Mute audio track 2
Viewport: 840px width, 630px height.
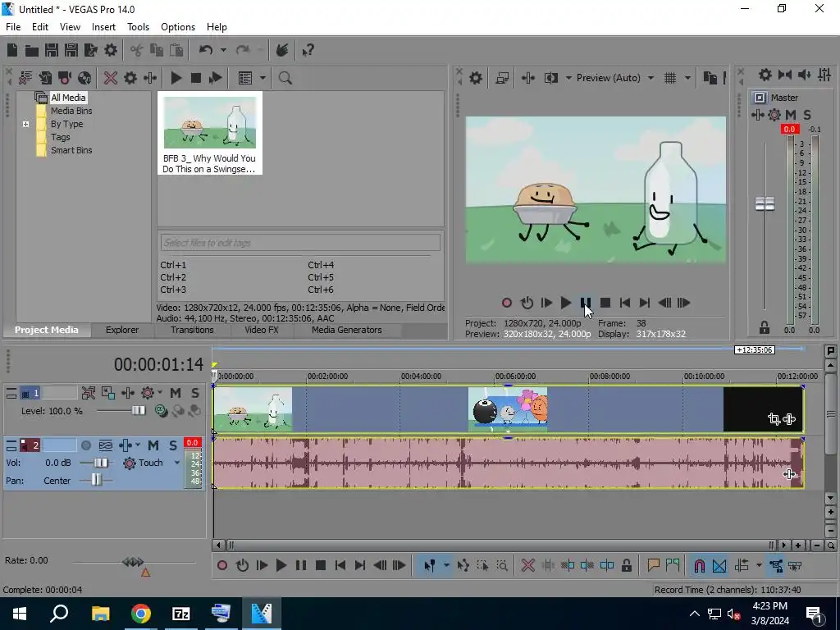pos(153,445)
